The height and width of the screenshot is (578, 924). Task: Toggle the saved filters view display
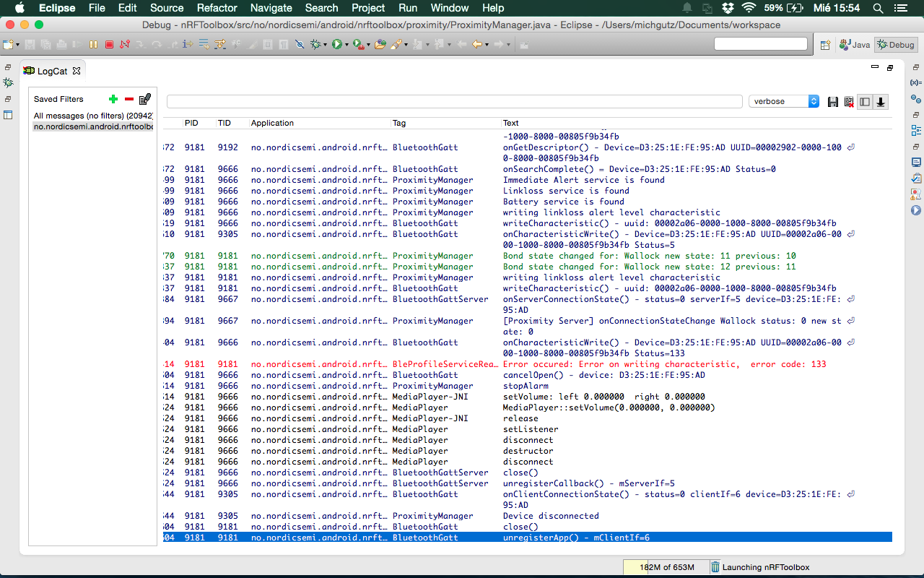coord(865,102)
